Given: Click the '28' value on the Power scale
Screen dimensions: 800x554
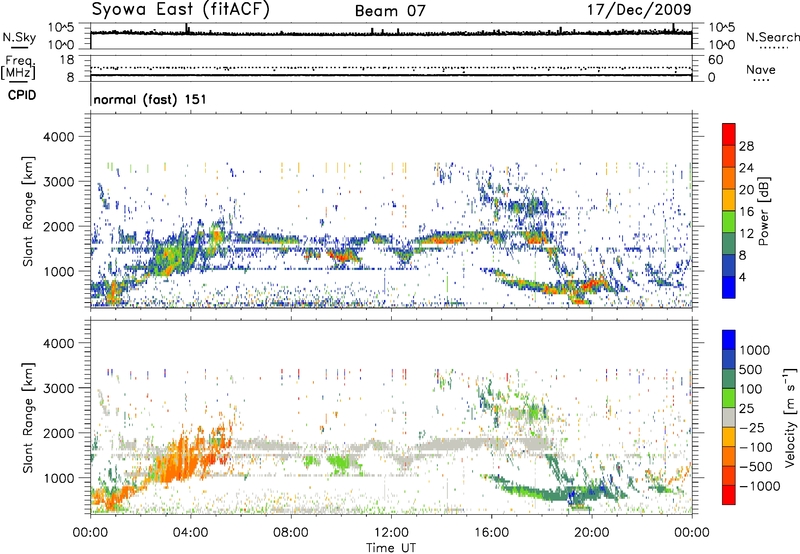Looking at the screenshot, I should pos(746,146).
